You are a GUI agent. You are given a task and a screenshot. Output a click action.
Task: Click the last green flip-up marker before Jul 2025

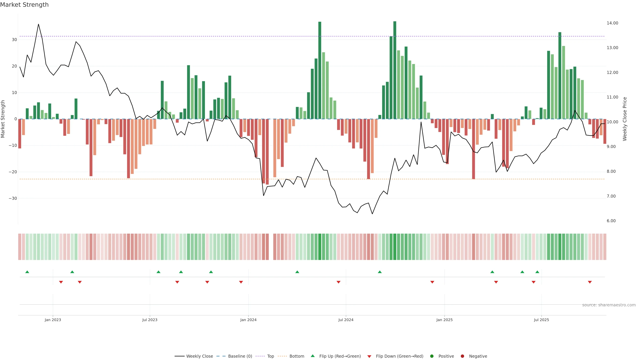click(x=537, y=272)
